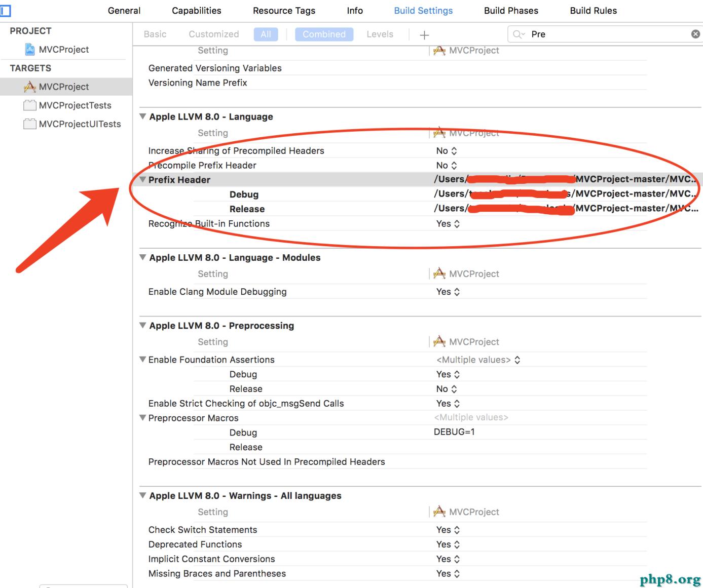This screenshot has width=703, height=588.
Task: Clear the search field with the X icon
Action: click(x=695, y=34)
